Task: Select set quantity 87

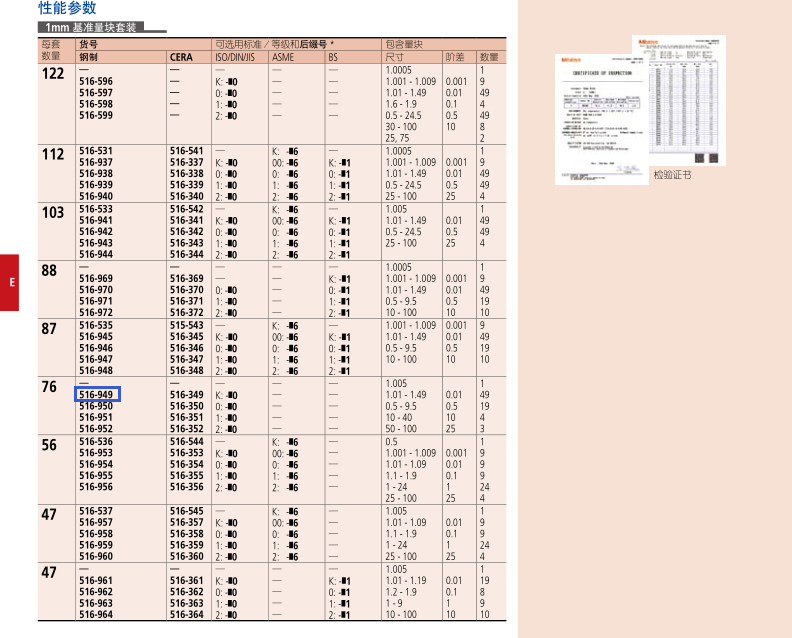Action: pyautogui.click(x=49, y=329)
